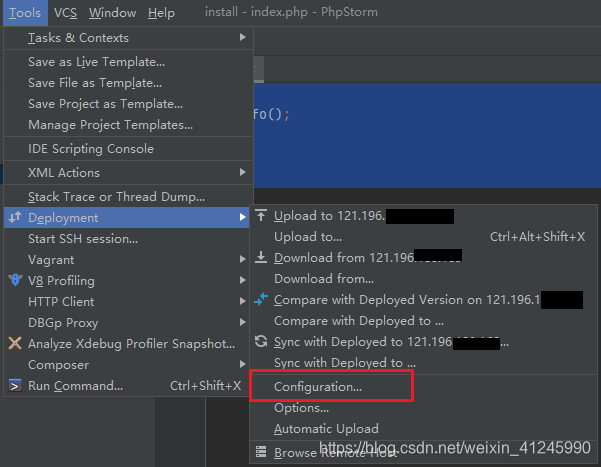Click the Download from server icon

[261, 257]
